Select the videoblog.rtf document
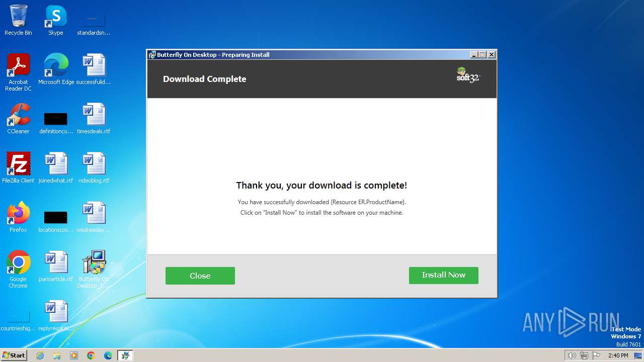This screenshot has height=362, width=644. tap(94, 168)
